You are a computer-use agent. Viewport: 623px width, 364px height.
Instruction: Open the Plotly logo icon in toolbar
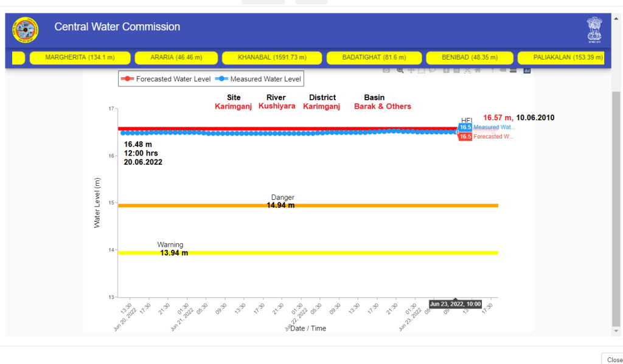(527, 70)
